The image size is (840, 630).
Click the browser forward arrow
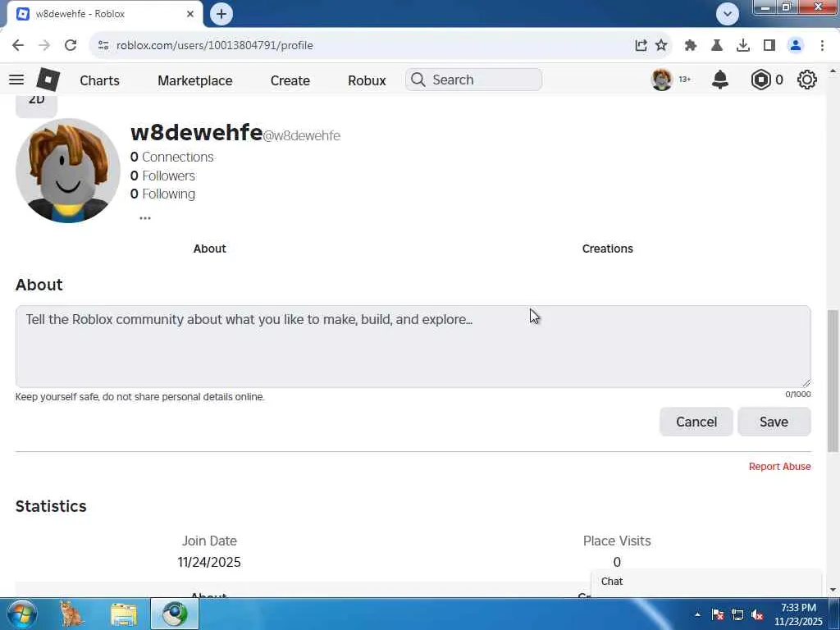click(x=44, y=45)
